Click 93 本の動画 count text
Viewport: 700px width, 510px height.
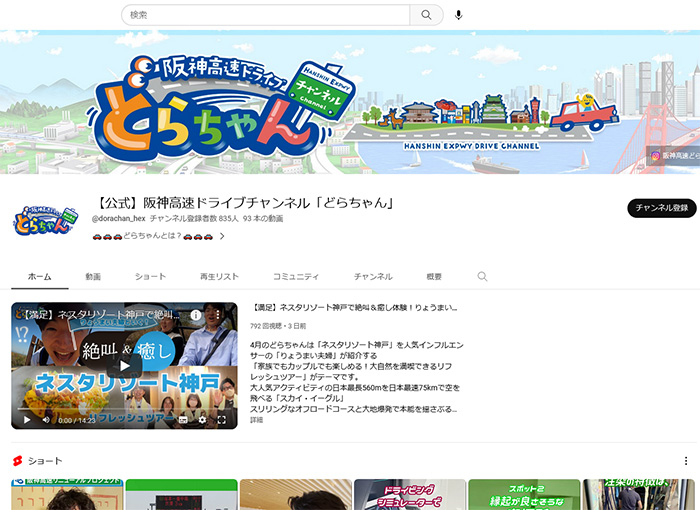pos(263,219)
